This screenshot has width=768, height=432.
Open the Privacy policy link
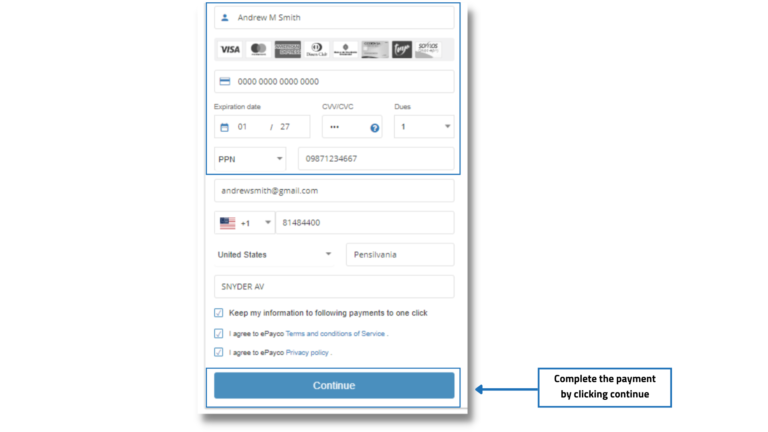point(307,353)
